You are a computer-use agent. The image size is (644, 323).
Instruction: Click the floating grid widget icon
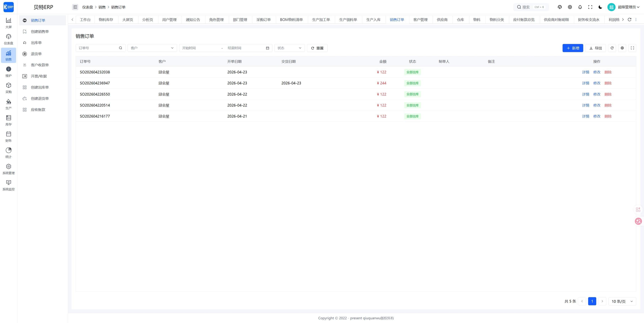pos(638,209)
